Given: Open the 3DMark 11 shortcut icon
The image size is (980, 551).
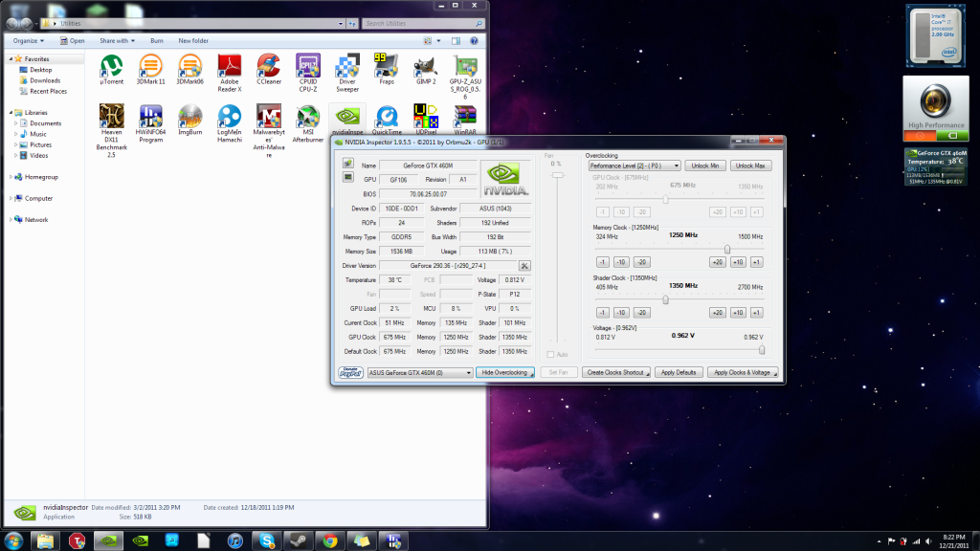Looking at the screenshot, I should coord(150,69).
